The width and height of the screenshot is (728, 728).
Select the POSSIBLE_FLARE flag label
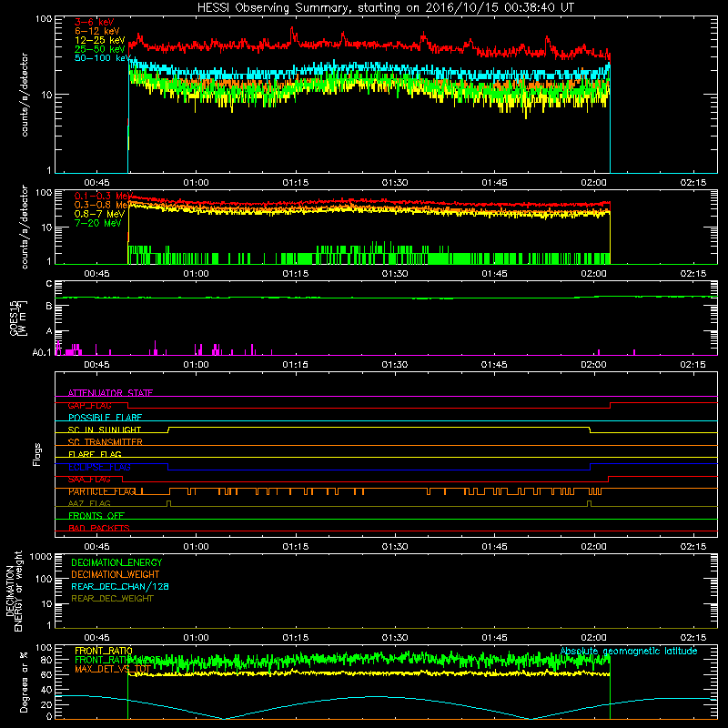[x=105, y=418]
